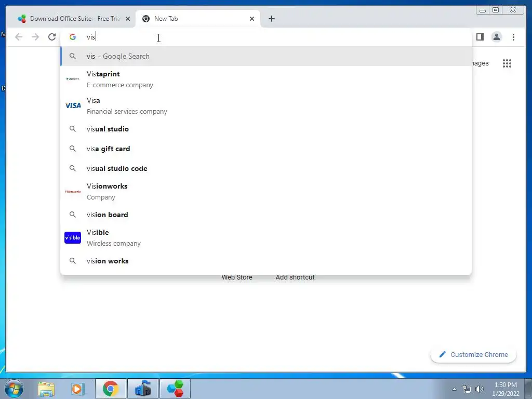Click the Chrome taskbar icon

click(x=111, y=389)
